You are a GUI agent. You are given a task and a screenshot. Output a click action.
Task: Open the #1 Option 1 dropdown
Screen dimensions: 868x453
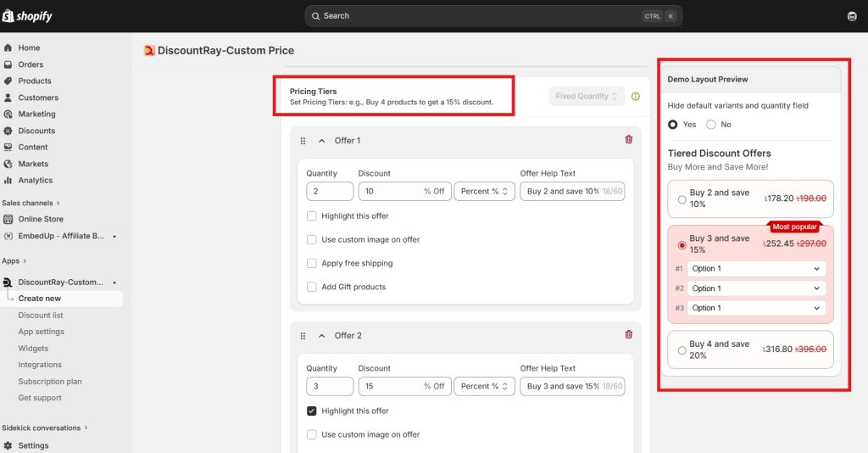click(x=756, y=269)
